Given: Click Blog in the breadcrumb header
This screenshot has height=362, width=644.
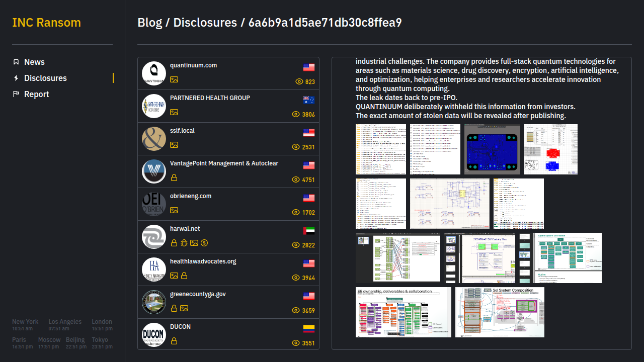Looking at the screenshot, I should (150, 23).
